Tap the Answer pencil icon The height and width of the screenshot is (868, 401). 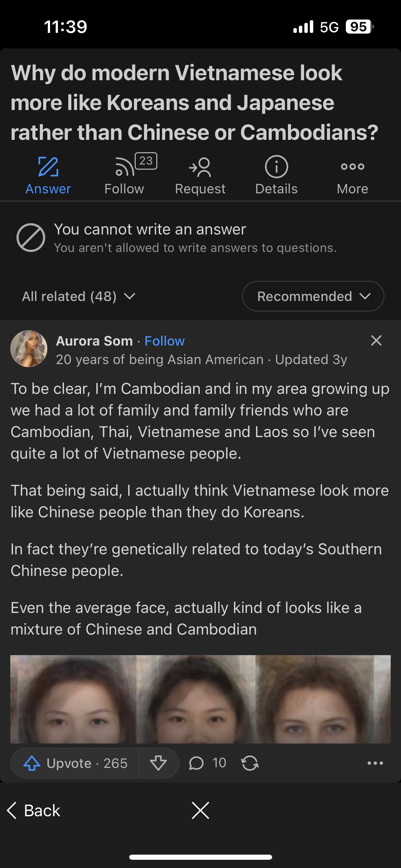click(48, 167)
